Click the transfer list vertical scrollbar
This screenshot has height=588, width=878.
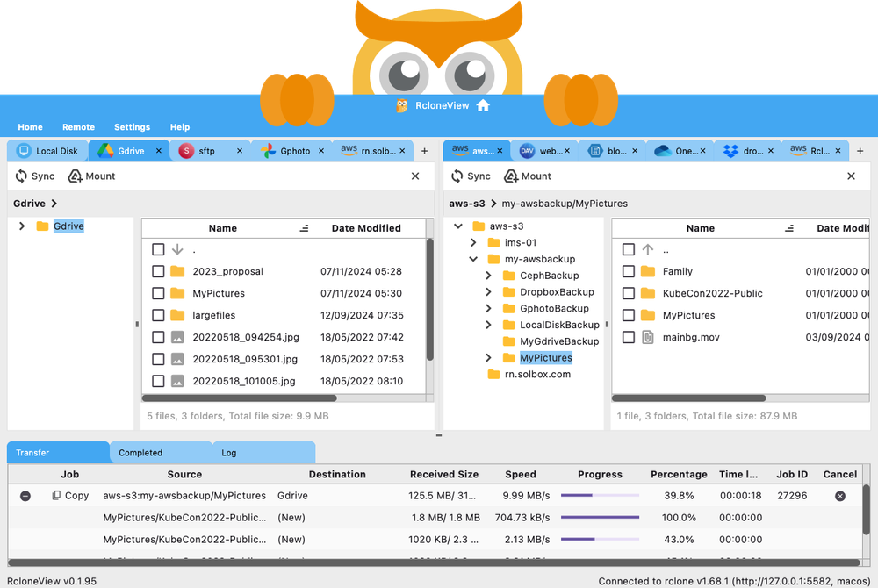pyautogui.click(x=867, y=509)
